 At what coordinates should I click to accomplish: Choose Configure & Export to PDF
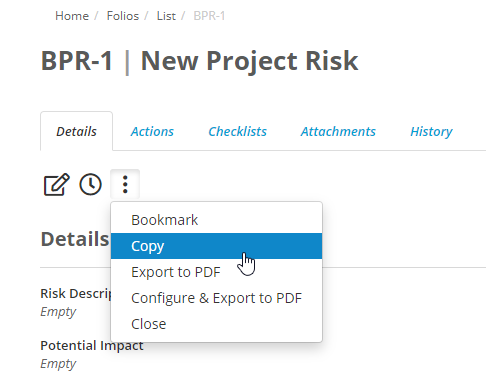pos(216,298)
